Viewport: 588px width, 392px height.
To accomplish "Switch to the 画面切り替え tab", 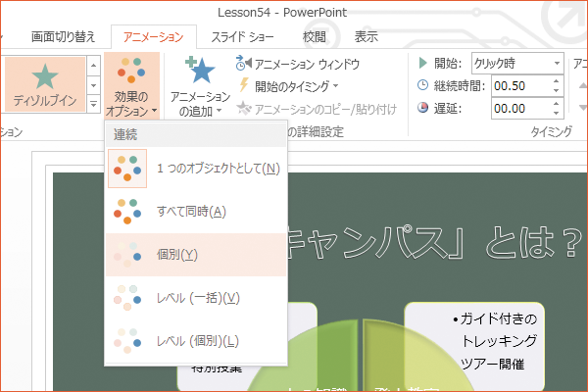I will point(63,37).
